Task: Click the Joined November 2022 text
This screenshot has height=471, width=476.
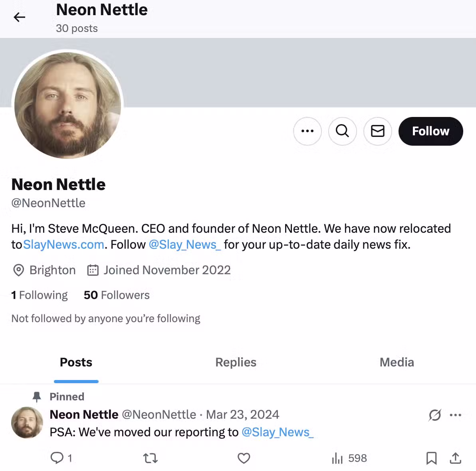Action: coord(167,270)
